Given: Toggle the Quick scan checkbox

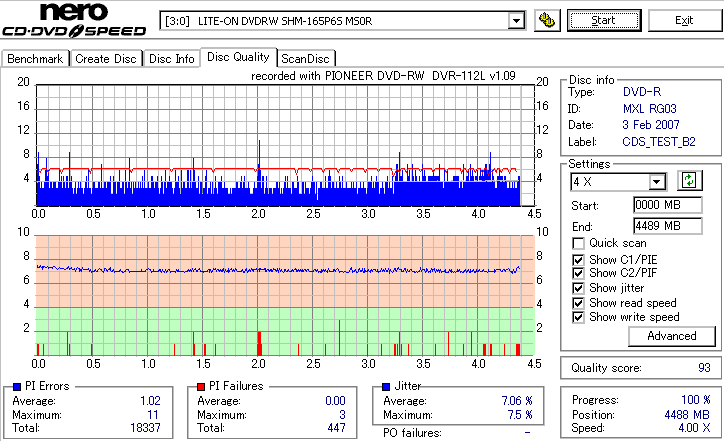Looking at the screenshot, I should (578, 243).
